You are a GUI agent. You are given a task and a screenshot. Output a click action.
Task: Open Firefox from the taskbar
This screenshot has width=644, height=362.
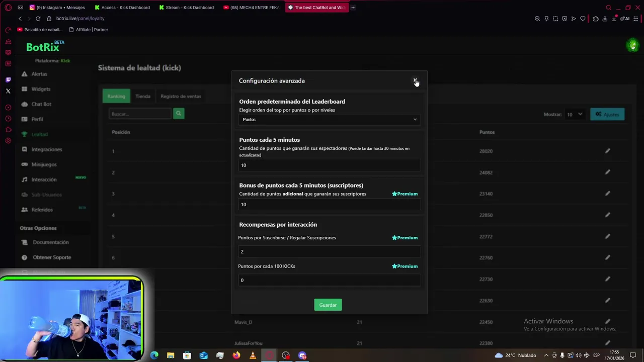pyautogui.click(x=236, y=355)
